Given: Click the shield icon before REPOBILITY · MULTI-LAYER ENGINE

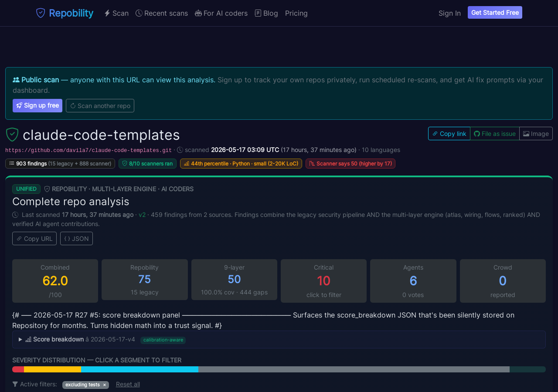Looking at the screenshot, I should click(x=47, y=189).
